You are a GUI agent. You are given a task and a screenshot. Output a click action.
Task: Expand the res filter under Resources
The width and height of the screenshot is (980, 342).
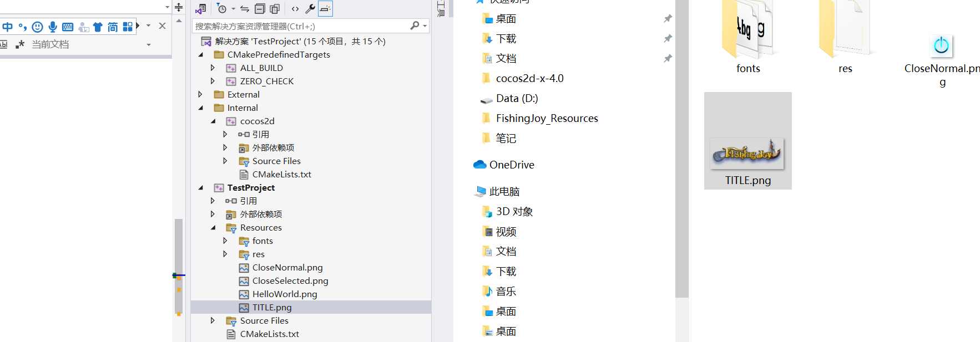click(225, 254)
